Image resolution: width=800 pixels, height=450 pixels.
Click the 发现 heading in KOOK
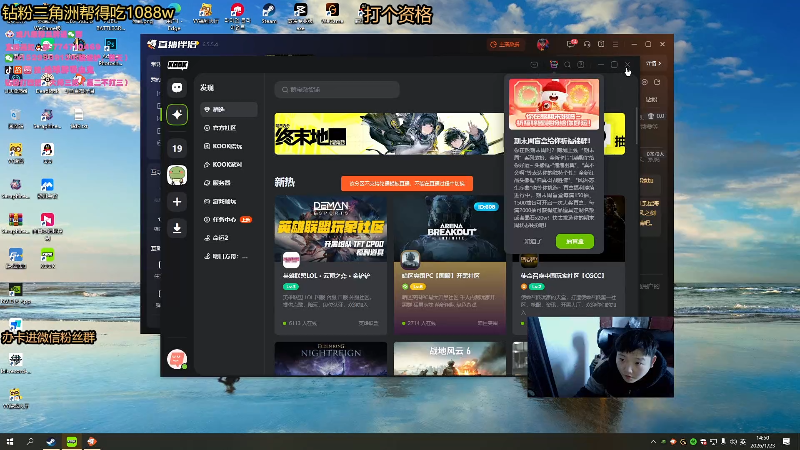pos(207,88)
